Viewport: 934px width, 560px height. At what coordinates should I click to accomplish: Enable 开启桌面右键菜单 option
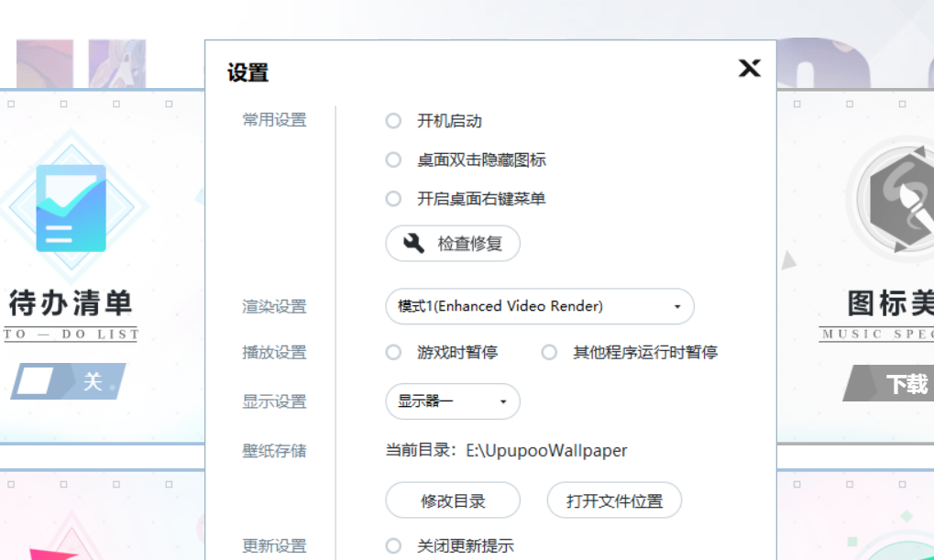coord(393,198)
